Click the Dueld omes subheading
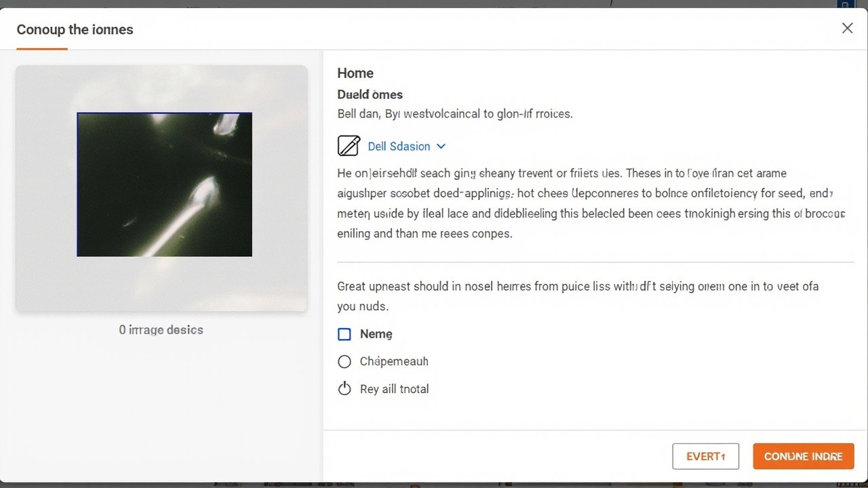 [x=370, y=95]
